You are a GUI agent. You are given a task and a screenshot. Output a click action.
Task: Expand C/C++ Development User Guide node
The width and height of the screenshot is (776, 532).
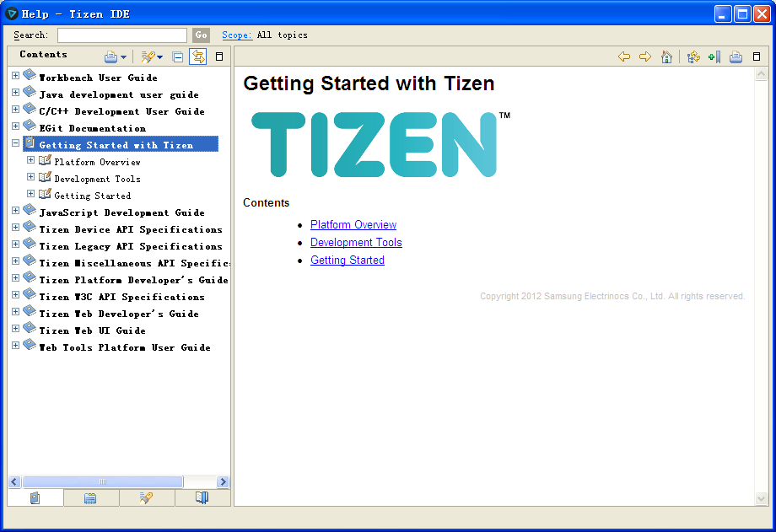[16, 110]
